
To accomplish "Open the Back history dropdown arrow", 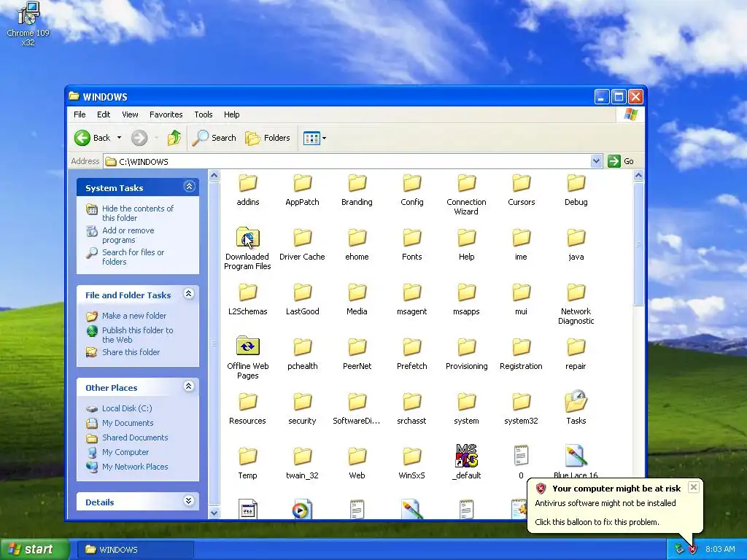I will (x=119, y=138).
